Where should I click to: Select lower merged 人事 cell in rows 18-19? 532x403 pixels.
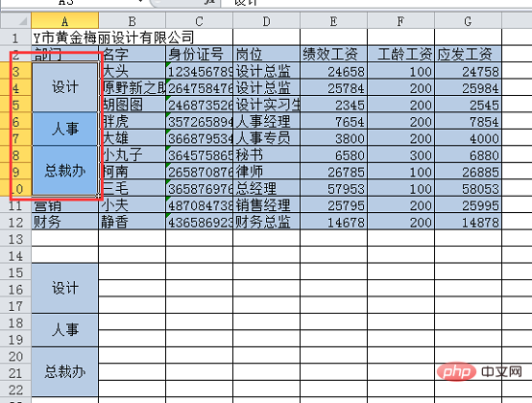pyautogui.click(x=64, y=330)
